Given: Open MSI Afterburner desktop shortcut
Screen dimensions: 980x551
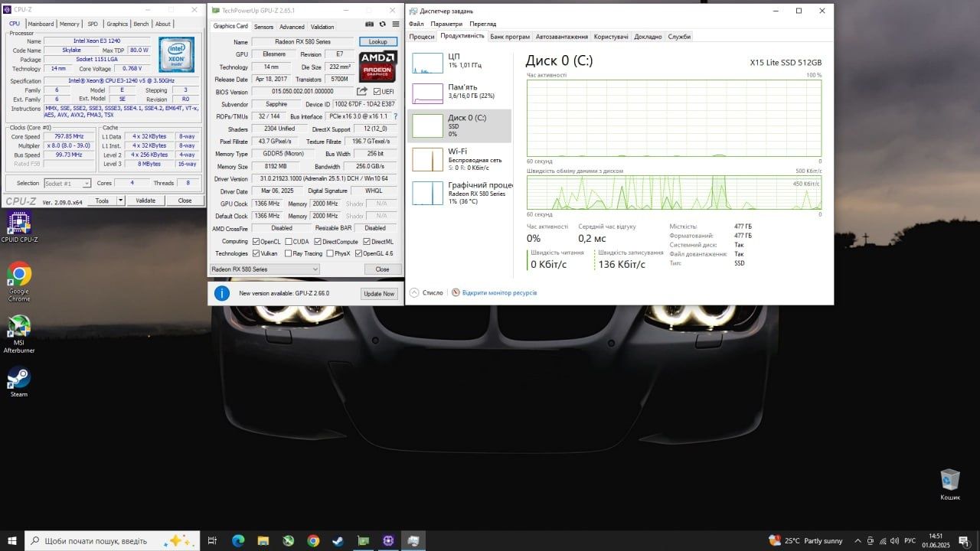Looking at the screenshot, I should coord(19,334).
